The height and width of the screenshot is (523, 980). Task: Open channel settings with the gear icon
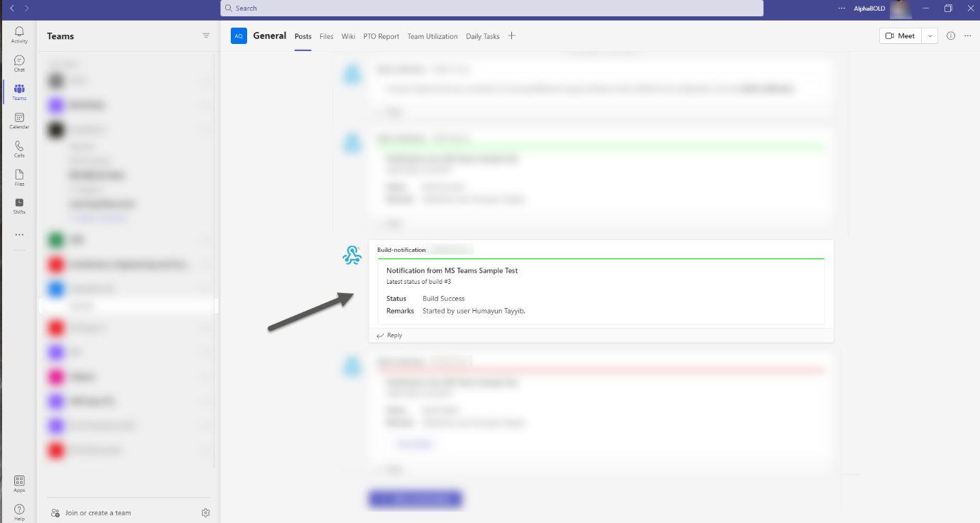click(x=206, y=512)
